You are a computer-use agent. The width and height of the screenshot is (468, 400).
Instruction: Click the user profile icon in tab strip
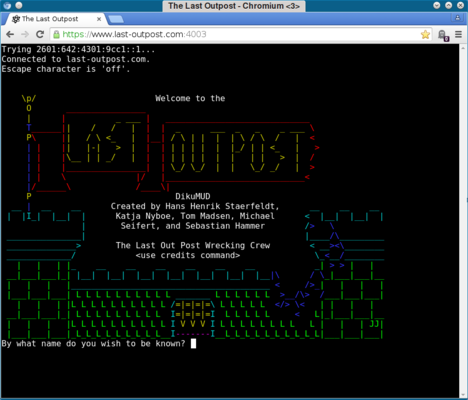point(457,18)
